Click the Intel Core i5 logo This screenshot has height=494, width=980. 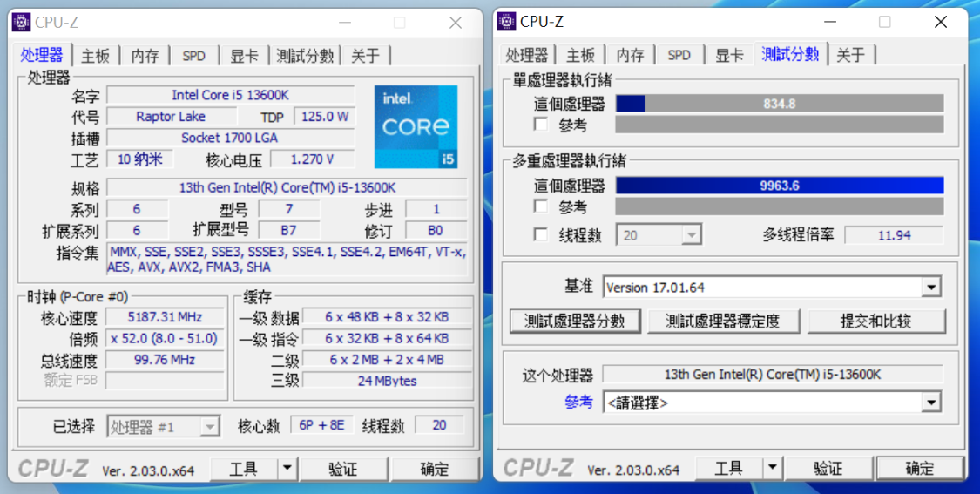[416, 127]
